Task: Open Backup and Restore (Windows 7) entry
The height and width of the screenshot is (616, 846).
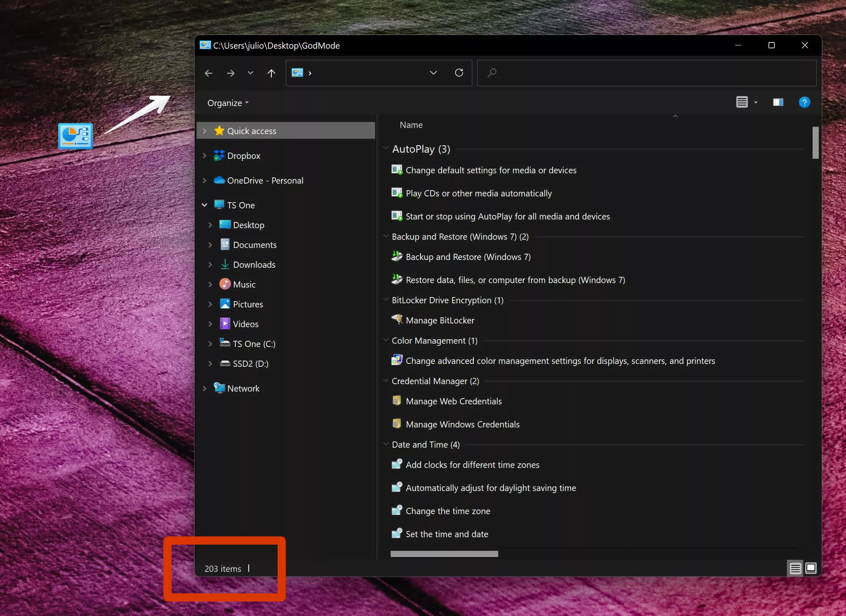Action: pos(468,257)
